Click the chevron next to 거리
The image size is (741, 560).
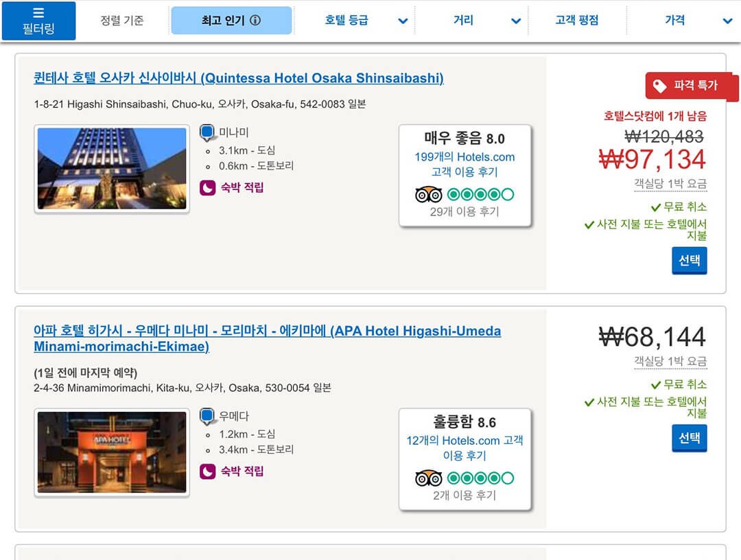pyautogui.click(x=516, y=21)
